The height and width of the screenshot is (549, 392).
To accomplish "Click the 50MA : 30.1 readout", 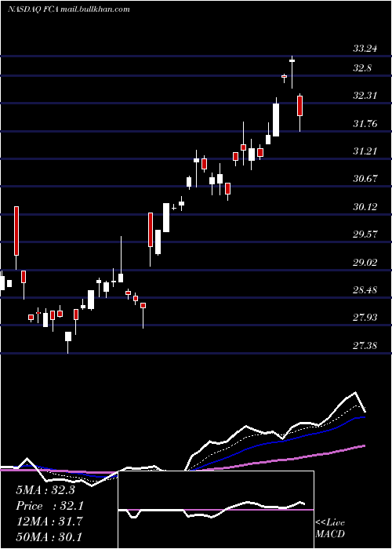I will pos(49,536).
